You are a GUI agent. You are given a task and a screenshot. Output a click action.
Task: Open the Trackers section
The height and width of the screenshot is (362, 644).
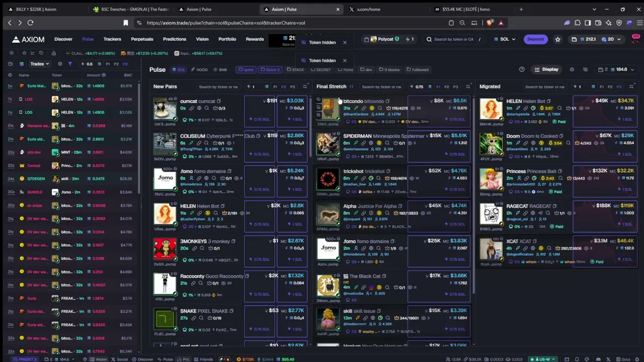pos(112,39)
